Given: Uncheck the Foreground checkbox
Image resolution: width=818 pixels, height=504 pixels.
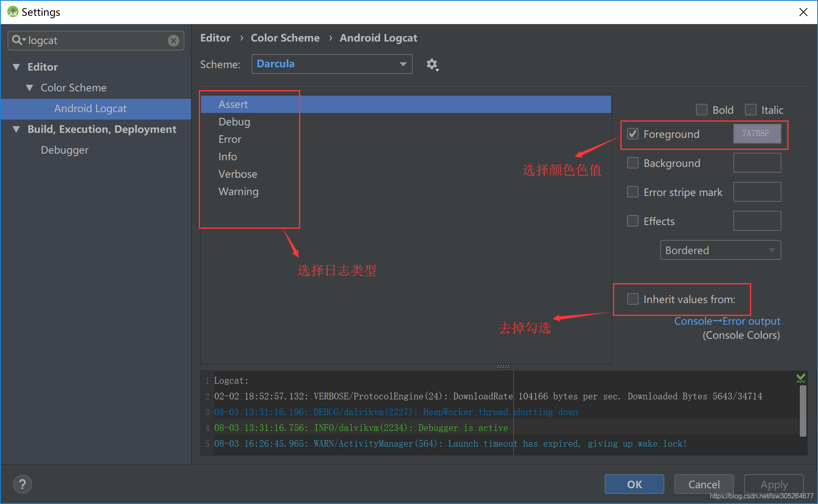Looking at the screenshot, I should click(x=633, y=134).
